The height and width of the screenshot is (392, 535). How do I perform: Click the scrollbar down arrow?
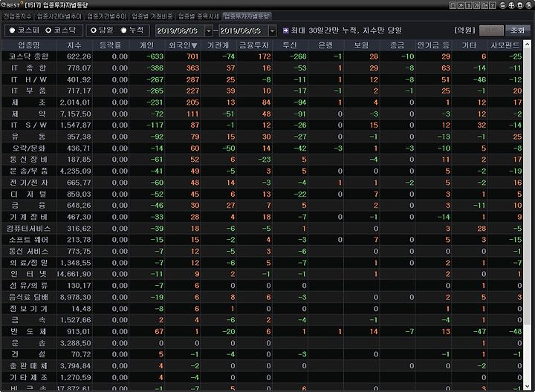click(527, 386)
